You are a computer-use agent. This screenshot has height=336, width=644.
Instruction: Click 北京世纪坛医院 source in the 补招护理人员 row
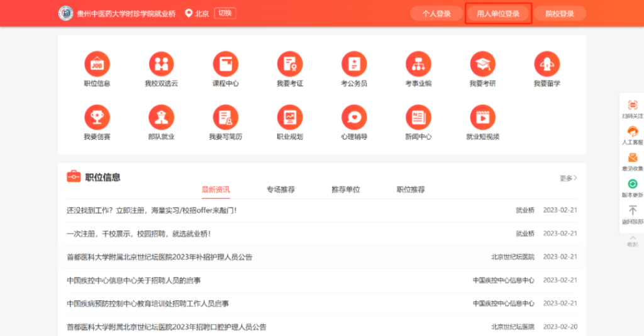(x=513, y=257)
